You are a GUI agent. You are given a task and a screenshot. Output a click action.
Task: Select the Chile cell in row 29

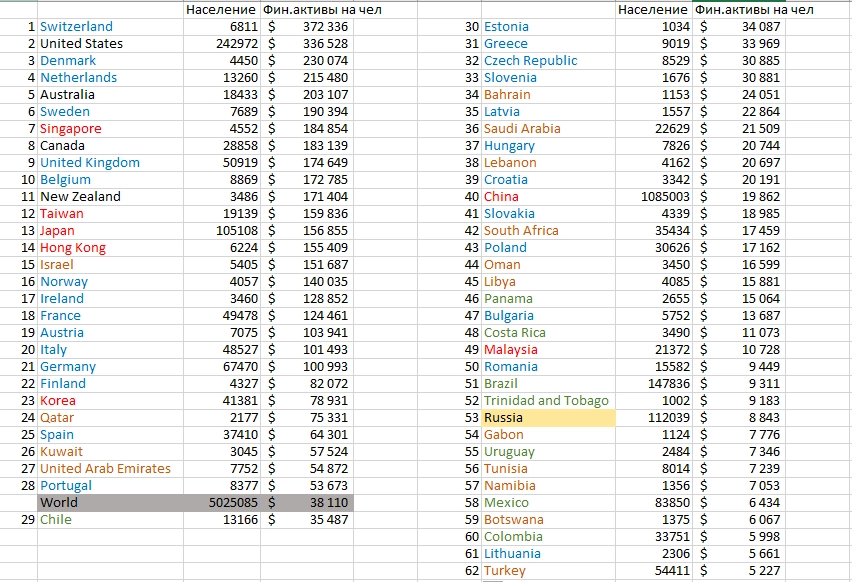[56, 519]
